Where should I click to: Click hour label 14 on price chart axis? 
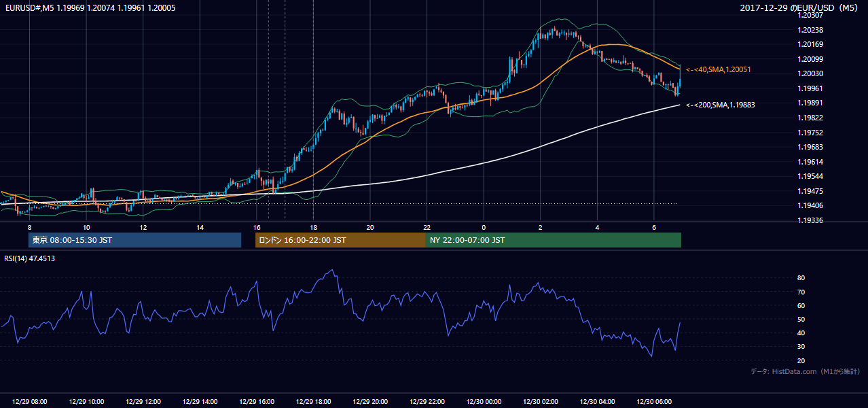coord(200,227)
